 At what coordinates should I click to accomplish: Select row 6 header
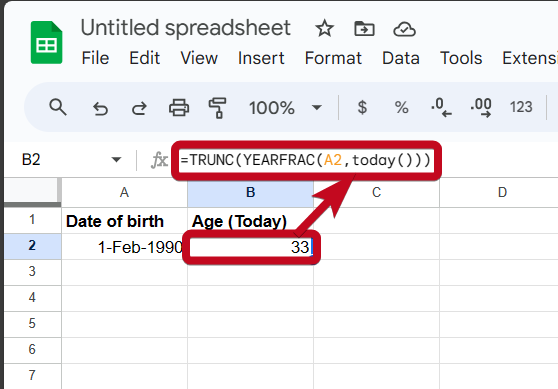32,350
